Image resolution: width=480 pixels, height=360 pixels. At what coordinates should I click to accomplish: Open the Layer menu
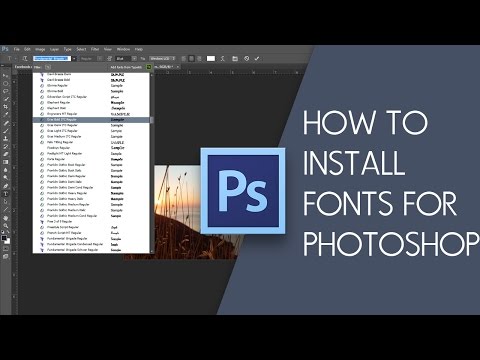coord(54,49)
